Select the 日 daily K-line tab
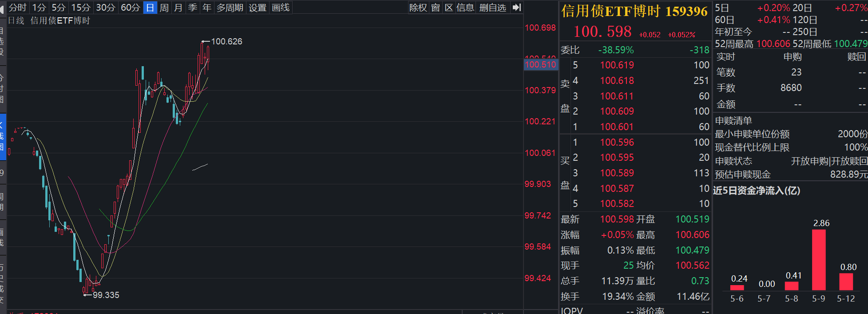Viewport: 868px width, 314px height. [151, 8]
